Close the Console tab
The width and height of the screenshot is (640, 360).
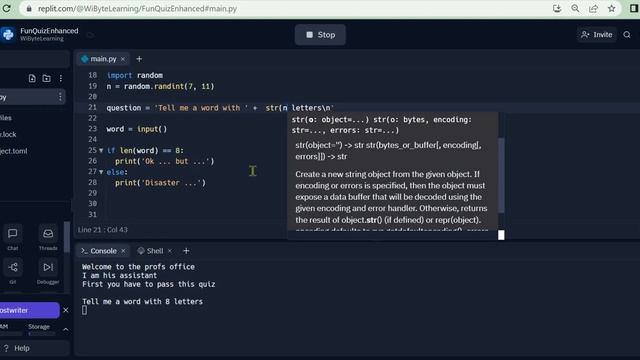coord(123,251)
